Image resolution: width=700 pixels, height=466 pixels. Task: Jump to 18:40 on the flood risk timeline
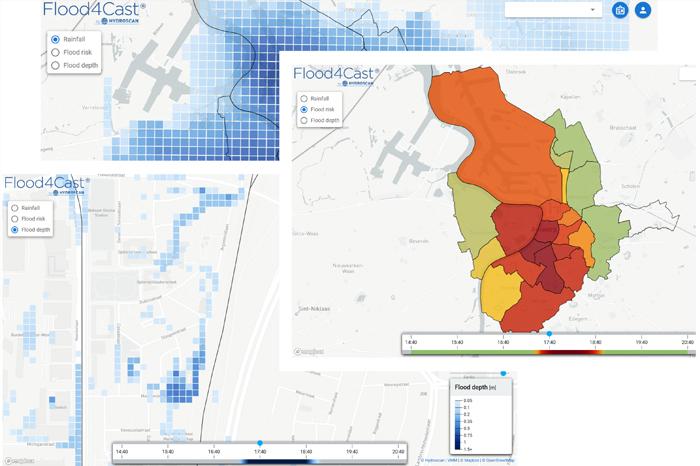pos(596,342)
